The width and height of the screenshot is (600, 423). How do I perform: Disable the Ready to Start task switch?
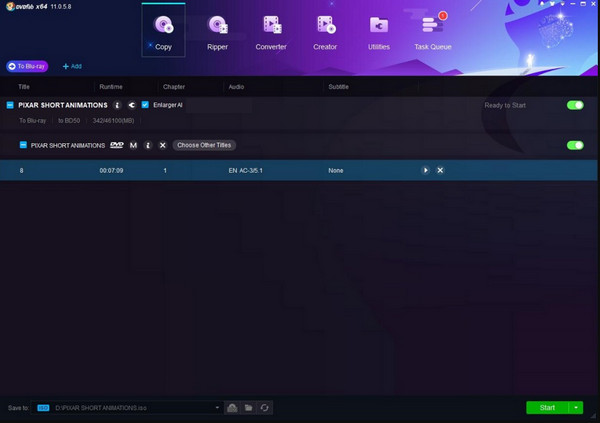(575, 105)
